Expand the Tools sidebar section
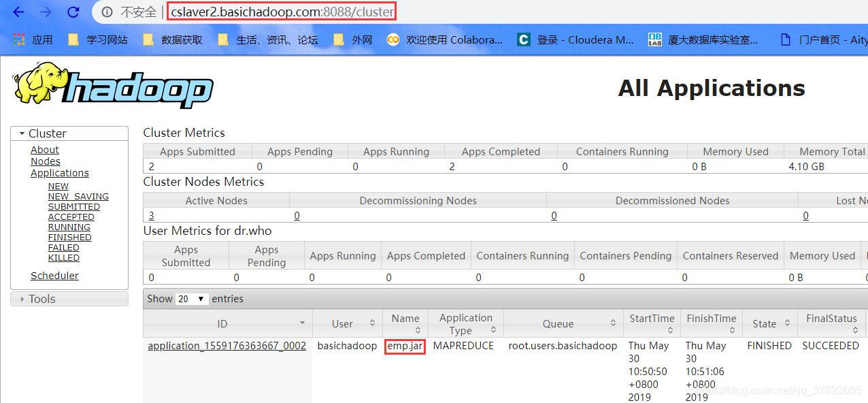868x403 pixels. tap(69, 299)
